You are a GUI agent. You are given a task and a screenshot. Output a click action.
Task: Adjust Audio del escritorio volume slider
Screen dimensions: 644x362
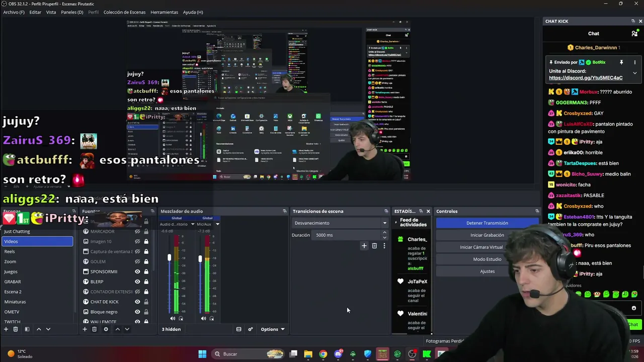tap(169, 257)
